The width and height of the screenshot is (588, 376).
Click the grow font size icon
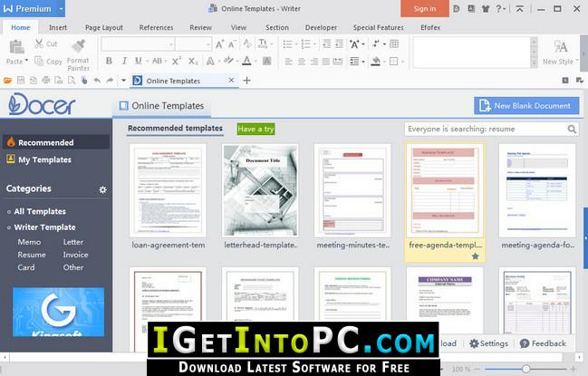[220, 44]
